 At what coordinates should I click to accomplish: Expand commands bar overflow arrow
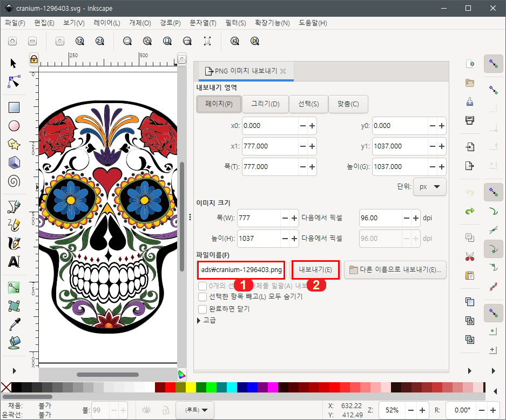[x=469, y=371]
